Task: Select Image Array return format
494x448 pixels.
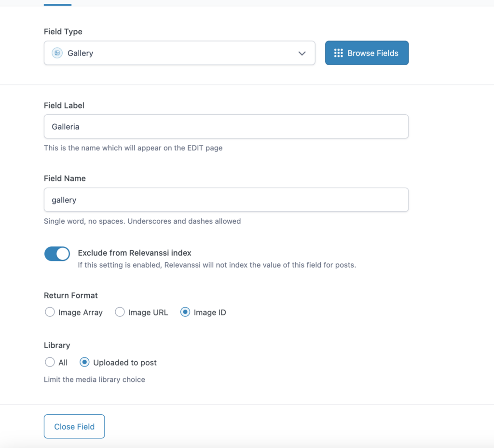Action: (x=50, y=312)
